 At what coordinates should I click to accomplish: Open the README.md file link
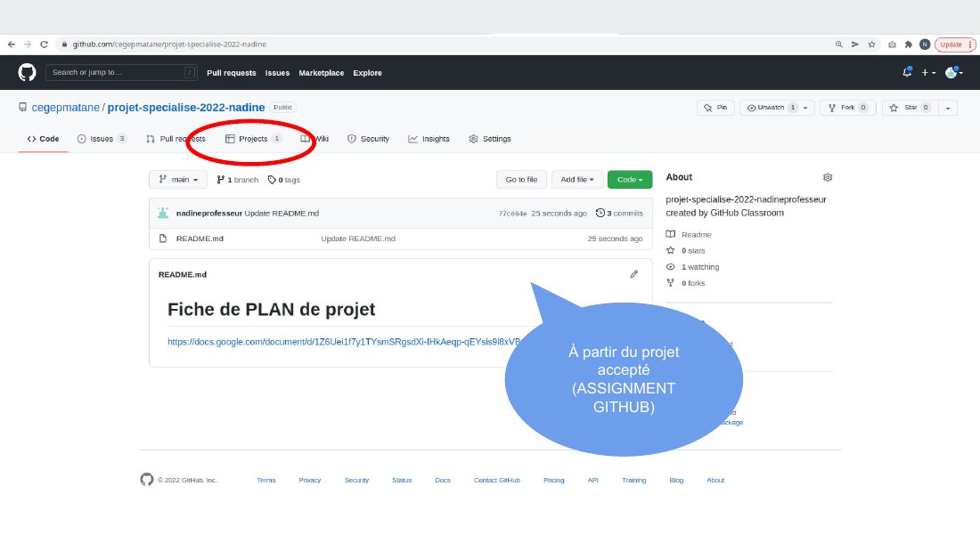pyautogui.click(x=200, y=239)
